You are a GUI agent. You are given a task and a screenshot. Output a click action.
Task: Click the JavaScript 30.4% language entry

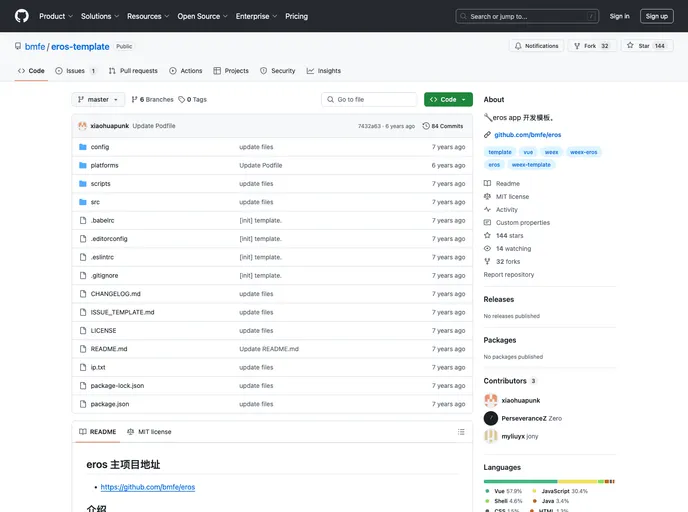[x=560, y=491]
